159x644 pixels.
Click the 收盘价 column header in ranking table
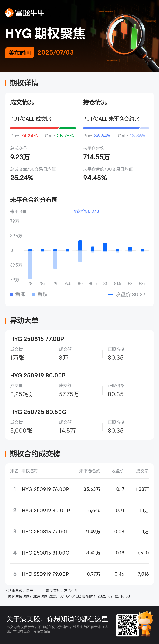118,471
